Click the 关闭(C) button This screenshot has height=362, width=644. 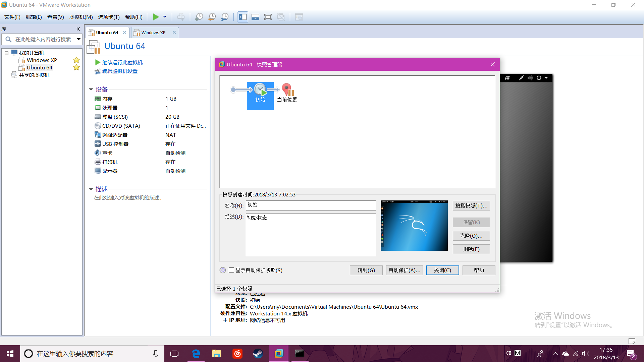(443, 270)
